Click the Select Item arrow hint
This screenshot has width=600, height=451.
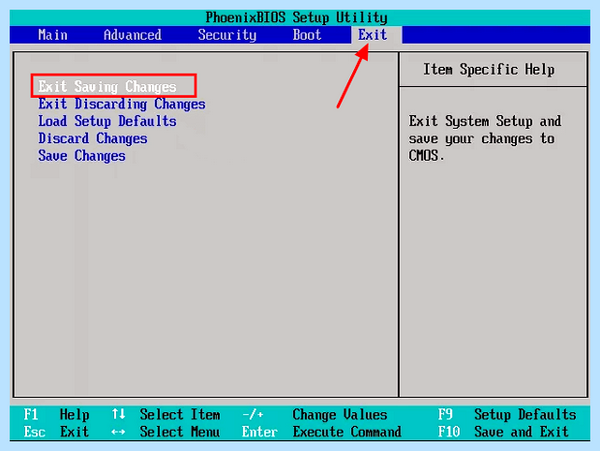pyautogui.click(x=166, y=415)
